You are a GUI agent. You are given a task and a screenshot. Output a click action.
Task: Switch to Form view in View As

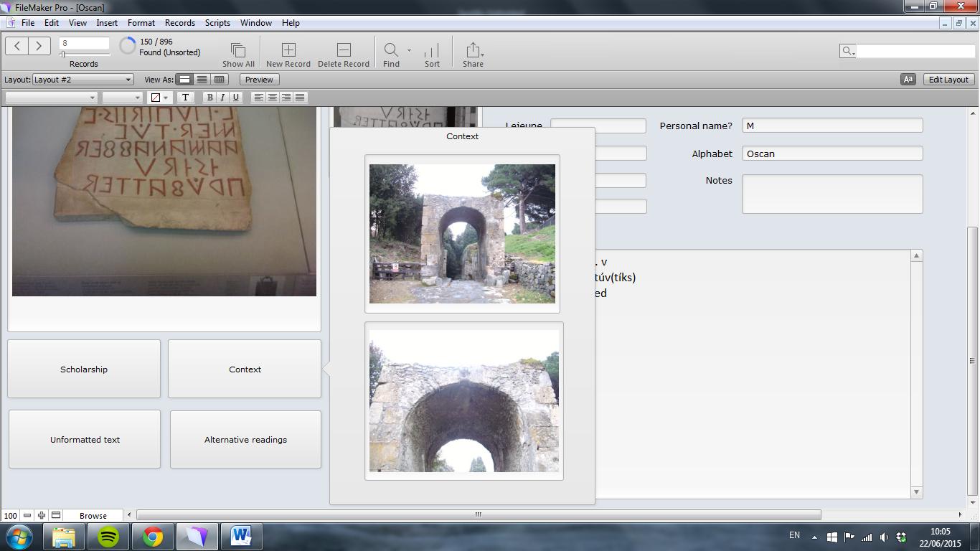(x=185, y=80)
